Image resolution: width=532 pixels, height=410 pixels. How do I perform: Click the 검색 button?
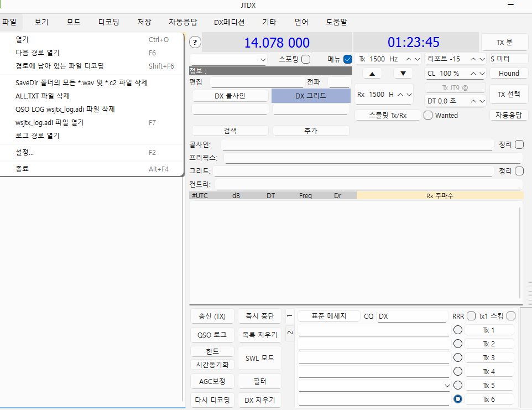[230, 131]
